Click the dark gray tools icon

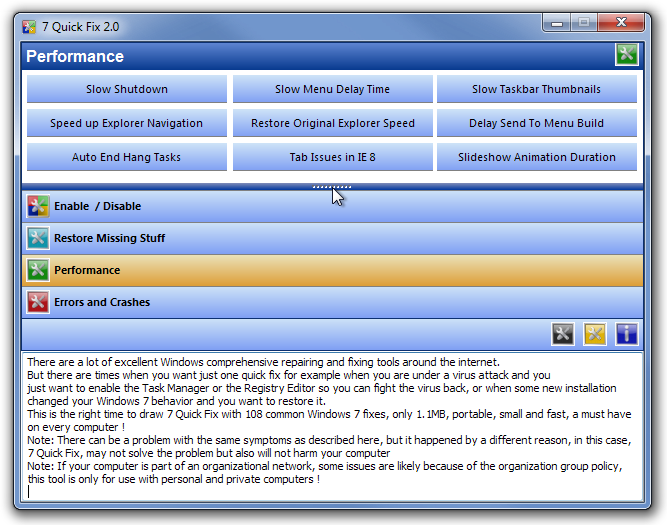(x=563, y=334)
